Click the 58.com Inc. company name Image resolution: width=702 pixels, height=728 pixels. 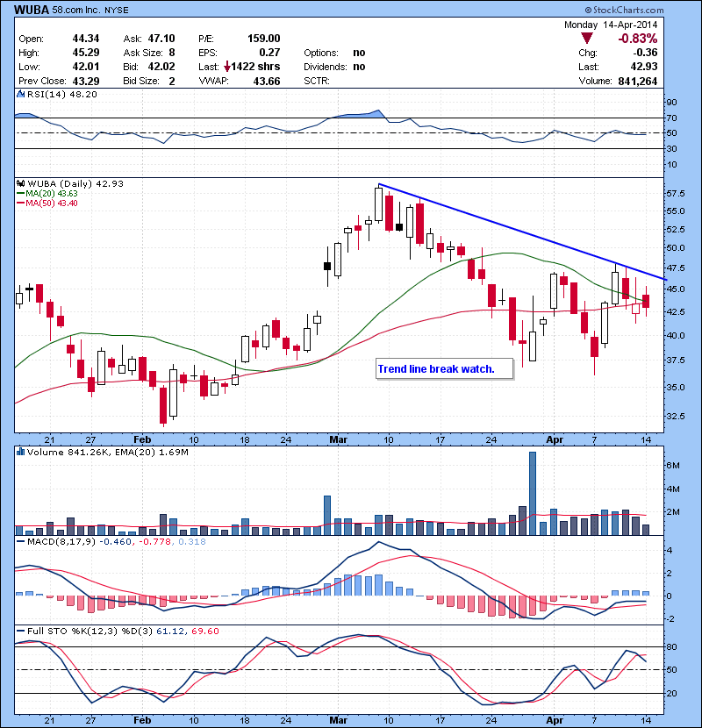point(76,10)
